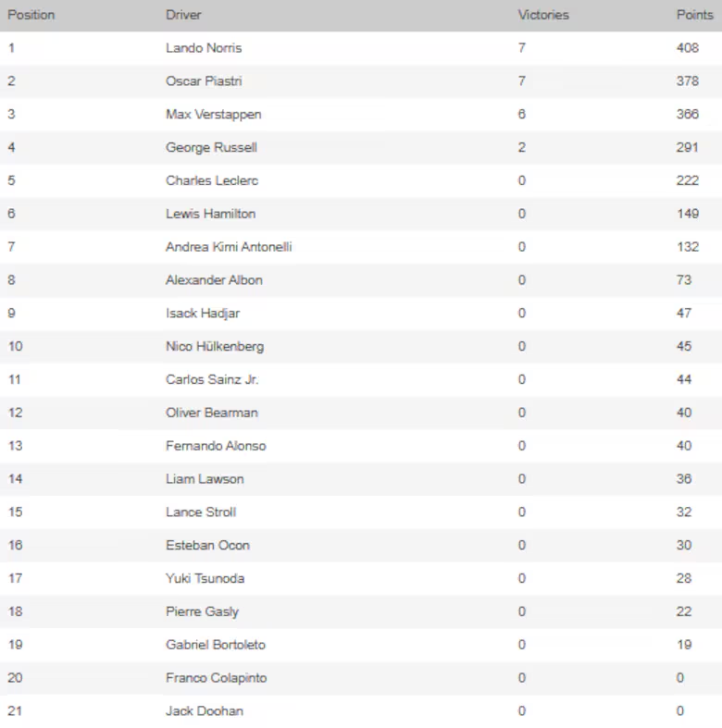Select the Lando Norris driver name

pos(204,48)
